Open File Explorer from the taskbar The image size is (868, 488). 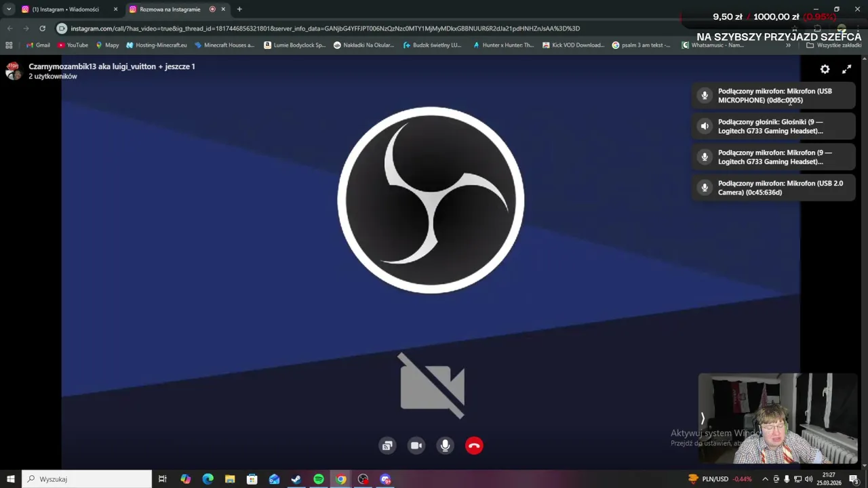point(230,479)
